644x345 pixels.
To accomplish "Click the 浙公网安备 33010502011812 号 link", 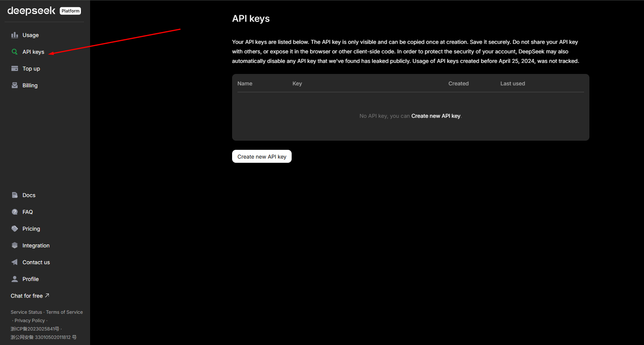I will coord(44,337).
